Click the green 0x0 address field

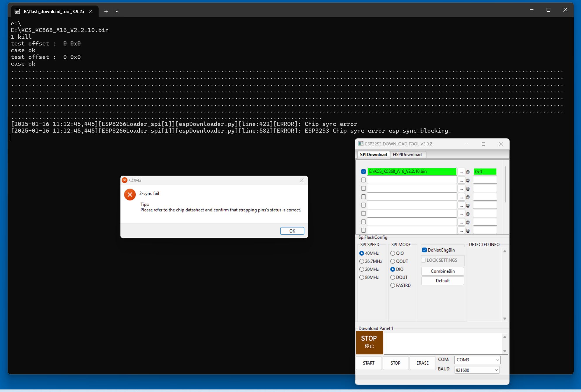pos(484,172)
